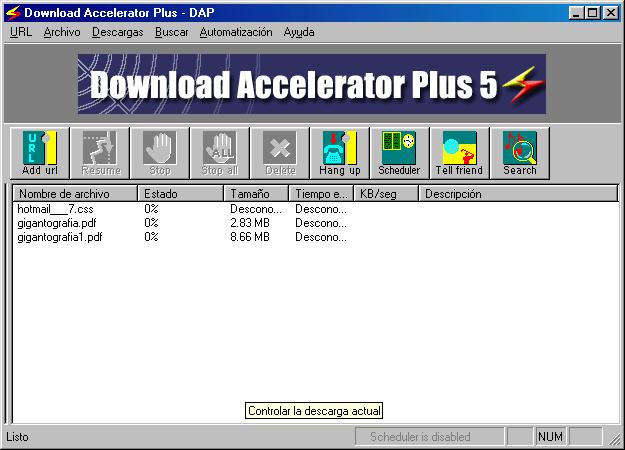
Task: Select the hotmail___7.css download row
Action: [x=315, y=209]
